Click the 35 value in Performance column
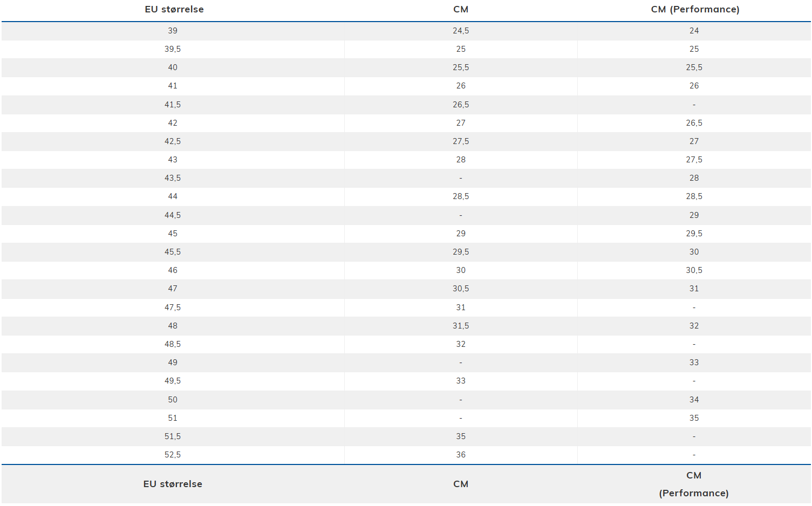This screenshot has height=506, width=812. click(694, 418)
